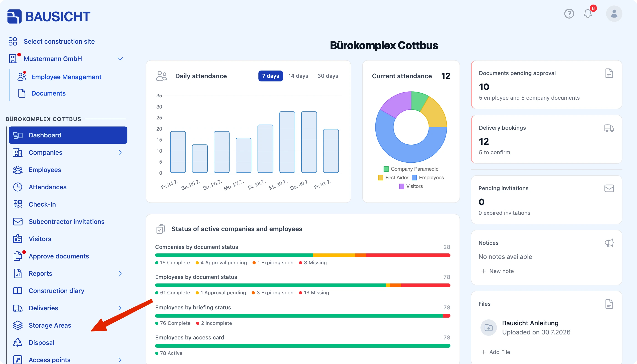
Task: Click Employees by access card bar
Action: 303,346
